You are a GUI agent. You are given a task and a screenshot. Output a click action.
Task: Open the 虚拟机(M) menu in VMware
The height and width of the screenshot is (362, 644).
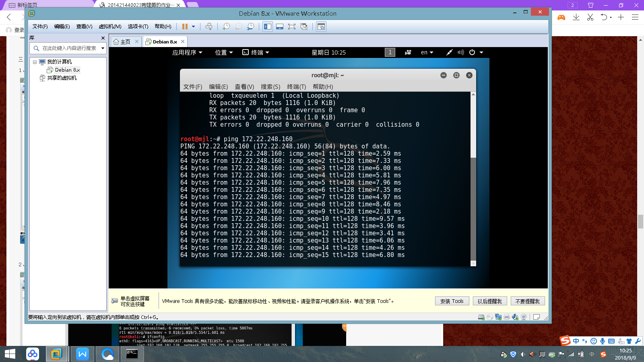click(110, 27)
